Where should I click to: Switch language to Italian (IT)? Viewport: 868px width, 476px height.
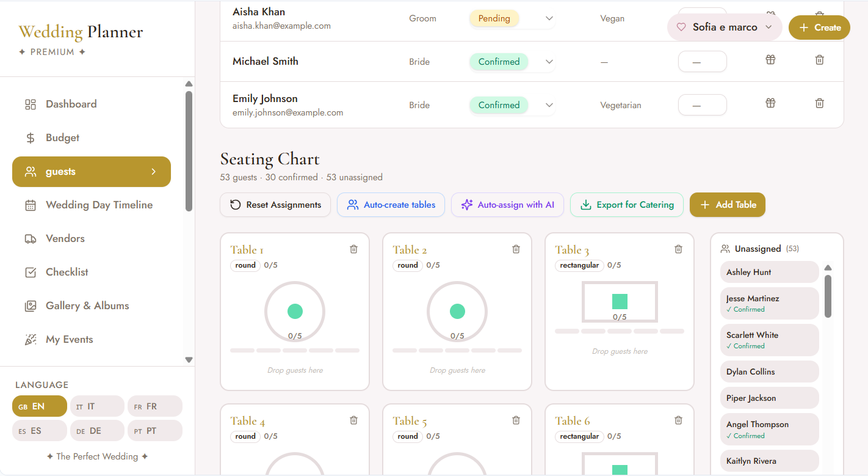click(x=97, y=406)
